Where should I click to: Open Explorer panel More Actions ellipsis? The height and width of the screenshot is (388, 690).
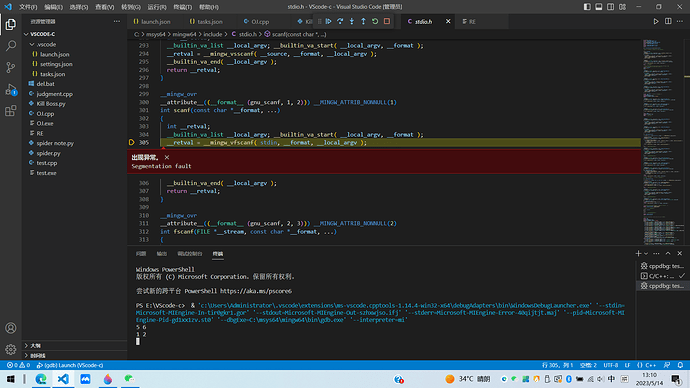click(x=117, y=21)
